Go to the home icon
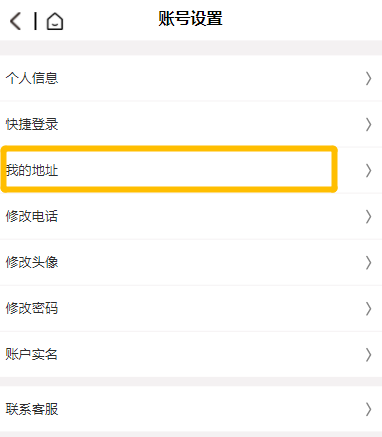The height and width of the screenshot is (437, 382). click(x=55, y=21)
